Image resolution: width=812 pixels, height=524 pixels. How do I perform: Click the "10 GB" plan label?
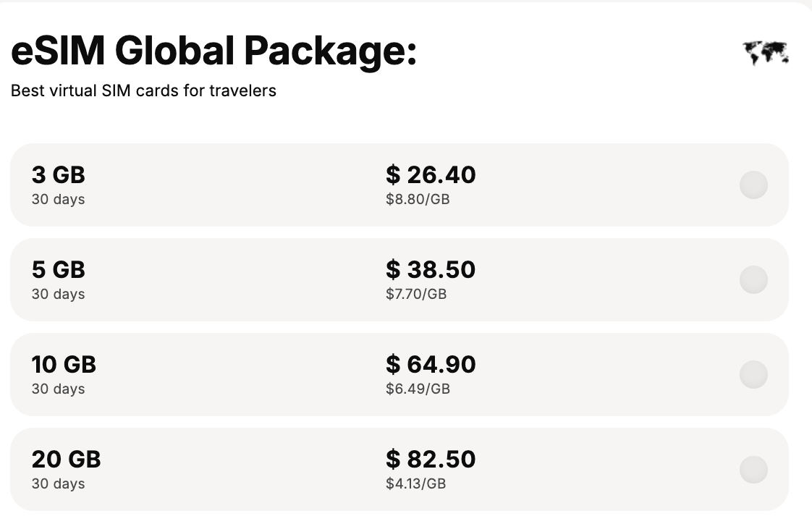tap(64, 365)
